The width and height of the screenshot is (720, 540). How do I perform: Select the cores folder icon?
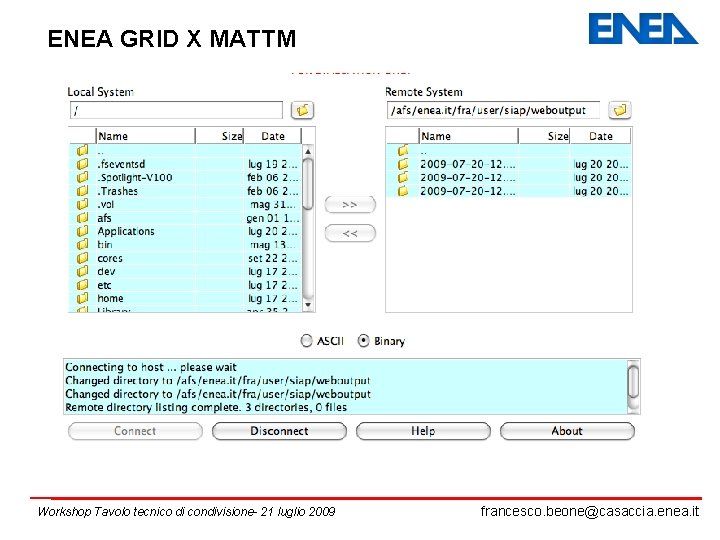point(83,258)
